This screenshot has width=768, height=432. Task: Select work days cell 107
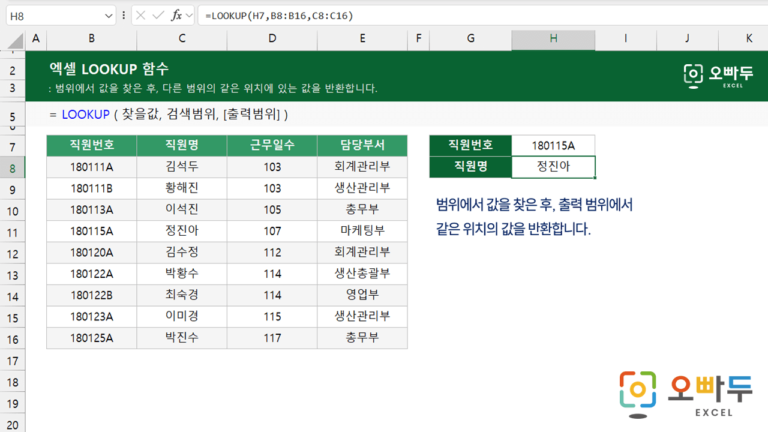coord(272,231)
